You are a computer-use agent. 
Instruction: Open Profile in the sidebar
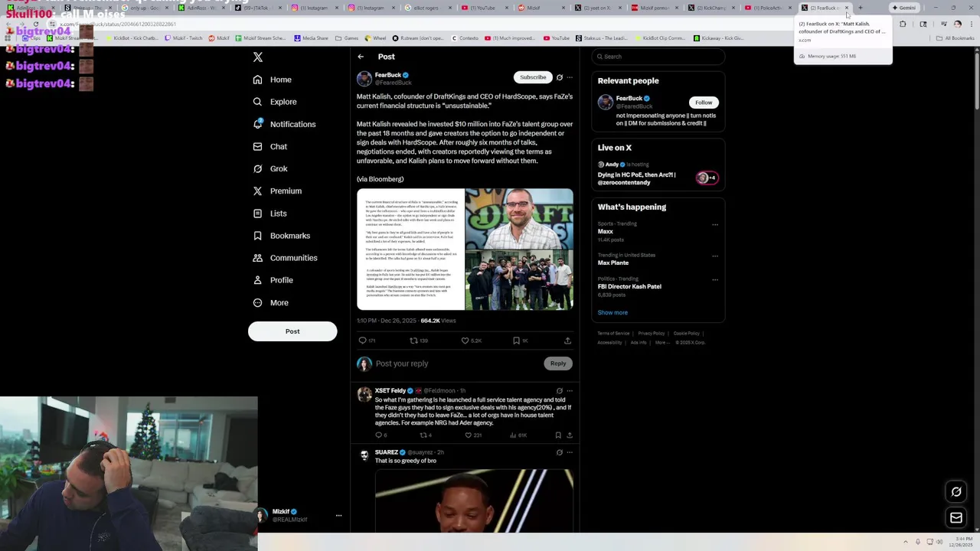click(273, 280)
